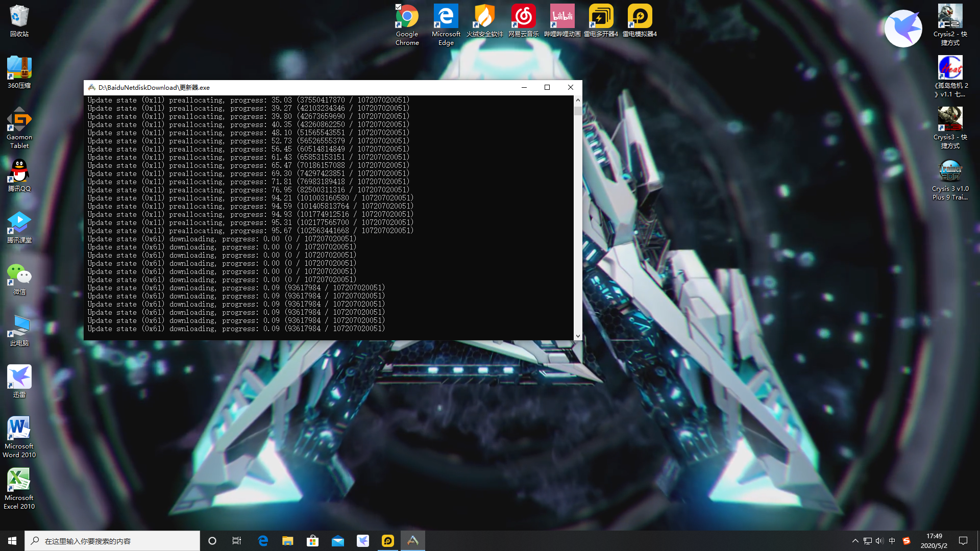Click the line with progress: 35.03
980x551 pixels.
tap(249, 100)
